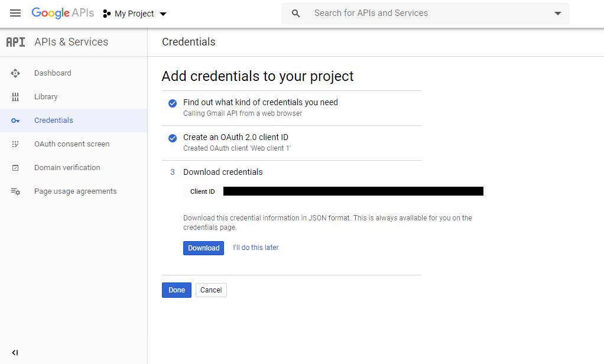Collapse the sidebar with the arrow icon
604x364 pixels.
[15, 352]
